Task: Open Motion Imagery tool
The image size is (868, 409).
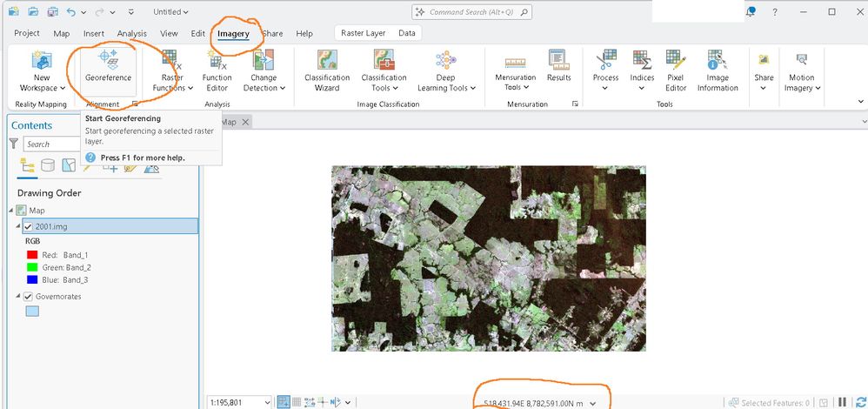Action: (802, 71)
